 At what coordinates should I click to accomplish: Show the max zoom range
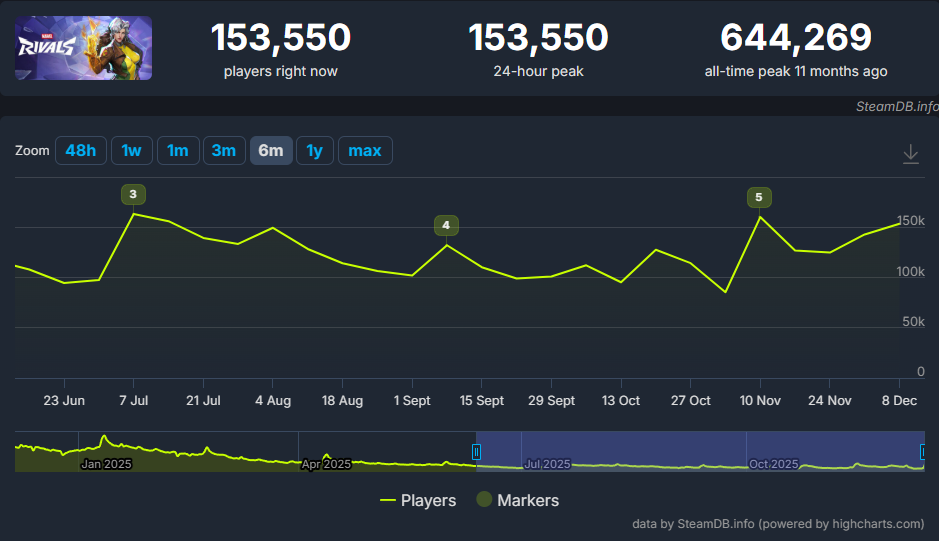(x=365, y=150)
